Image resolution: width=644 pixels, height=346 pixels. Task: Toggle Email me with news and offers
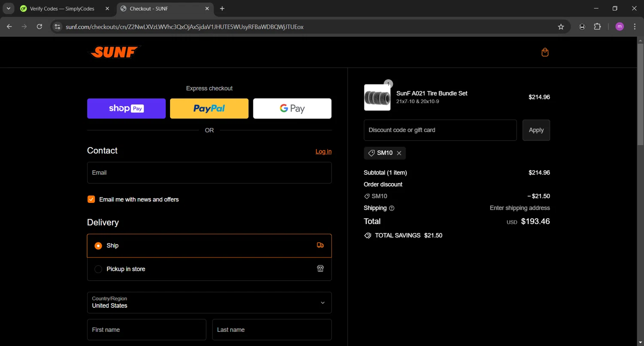pyautogui.click(x=91, y=199)
